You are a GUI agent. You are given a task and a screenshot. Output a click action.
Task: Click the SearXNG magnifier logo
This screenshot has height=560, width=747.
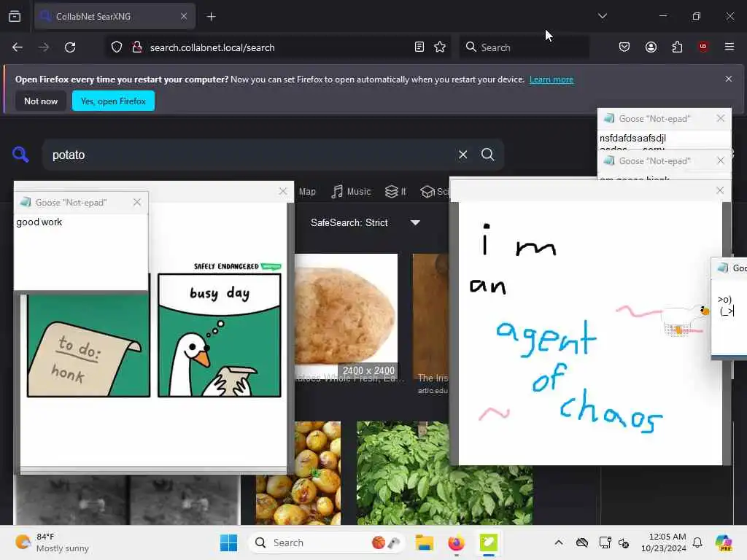coord(20,155)
